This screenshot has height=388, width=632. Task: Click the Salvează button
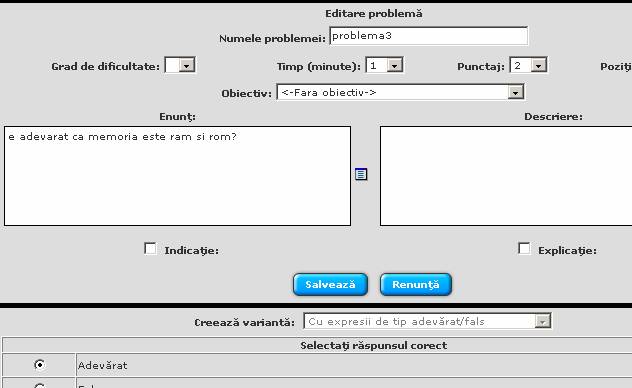coord(330,284)
